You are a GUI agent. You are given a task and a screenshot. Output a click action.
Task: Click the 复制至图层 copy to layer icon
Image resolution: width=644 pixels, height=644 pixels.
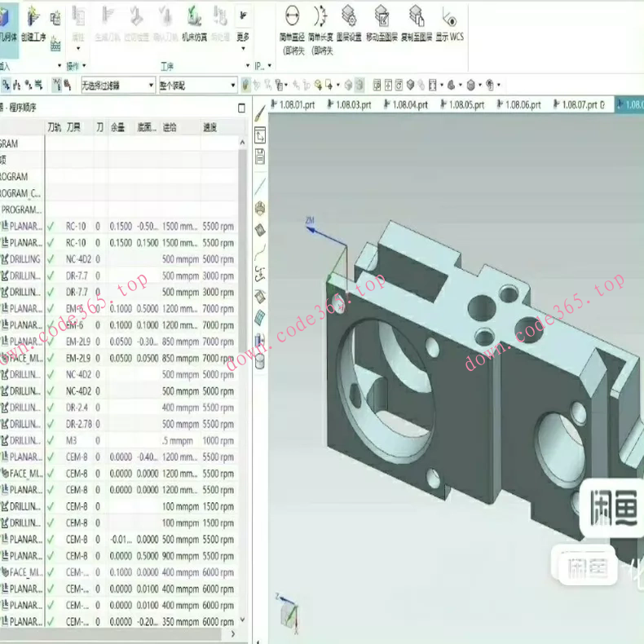pos(416,24)
